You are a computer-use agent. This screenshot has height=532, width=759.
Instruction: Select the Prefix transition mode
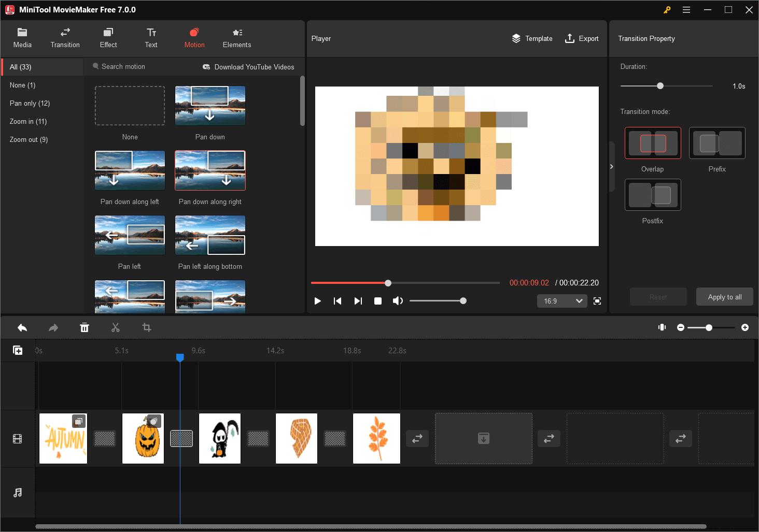(717, 143)
